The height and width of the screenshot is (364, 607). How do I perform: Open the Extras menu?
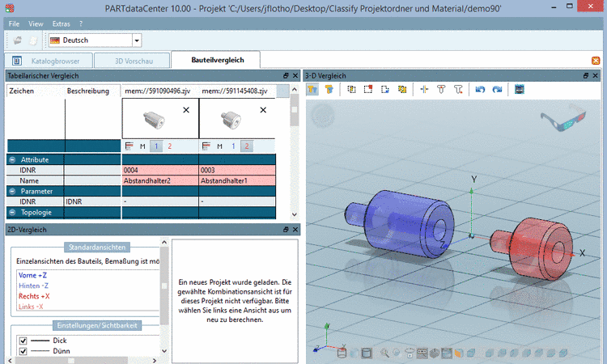click(x=62, y=24)
